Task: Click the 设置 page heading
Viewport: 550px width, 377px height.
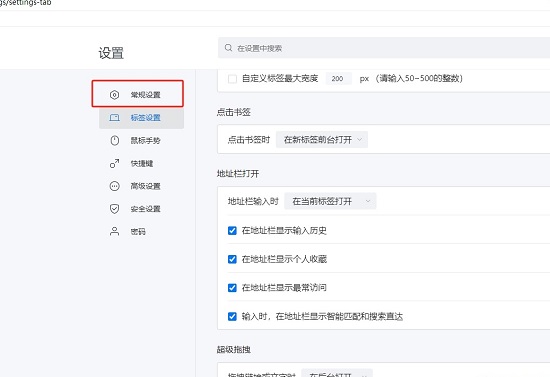Action: [x=111, y=53]
